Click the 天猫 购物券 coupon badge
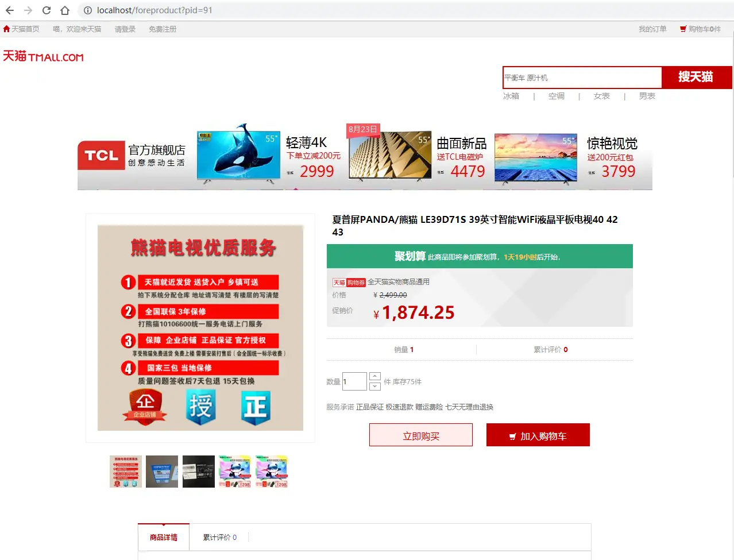This screenshot has height=560, width=734. point(349,283)
